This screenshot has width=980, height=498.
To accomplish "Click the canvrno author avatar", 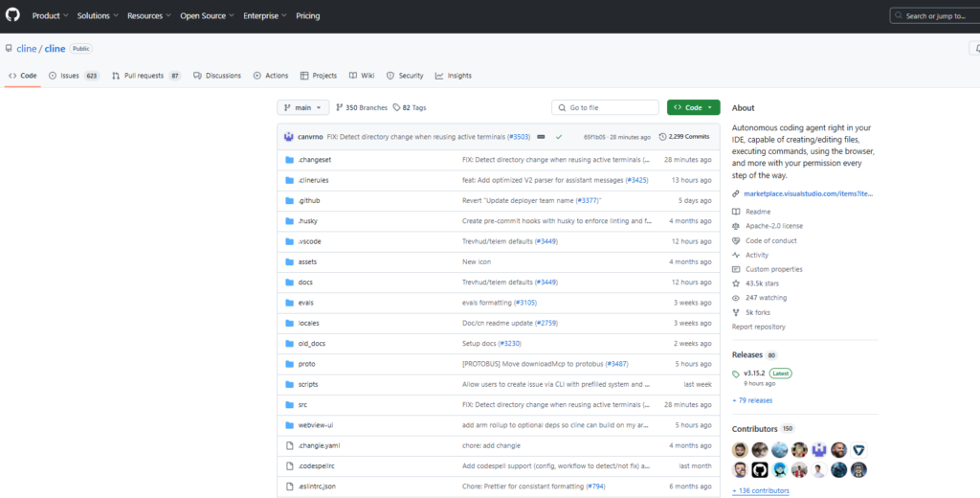I will point(289,136).
